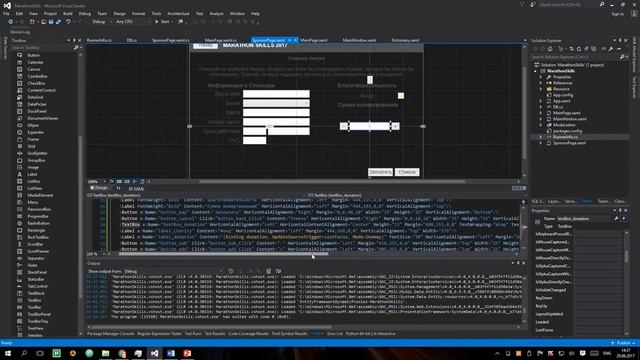
Task: Open the Debug menu
Action: pos(84,13)
